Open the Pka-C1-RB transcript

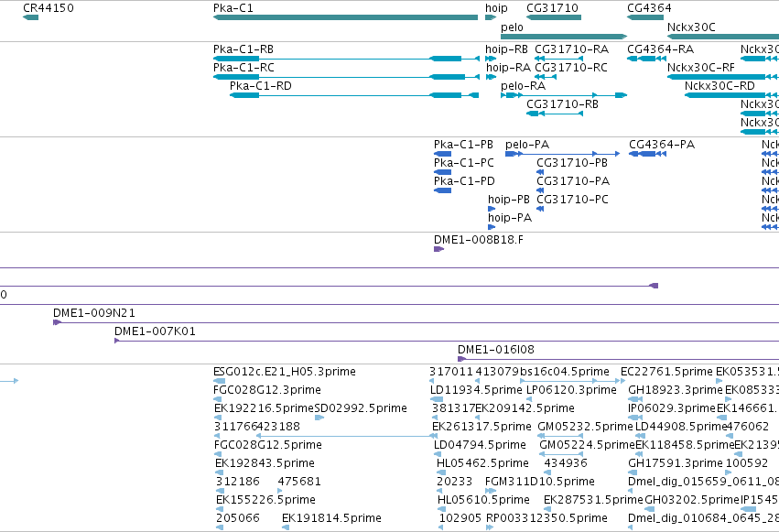coord(346,59)
